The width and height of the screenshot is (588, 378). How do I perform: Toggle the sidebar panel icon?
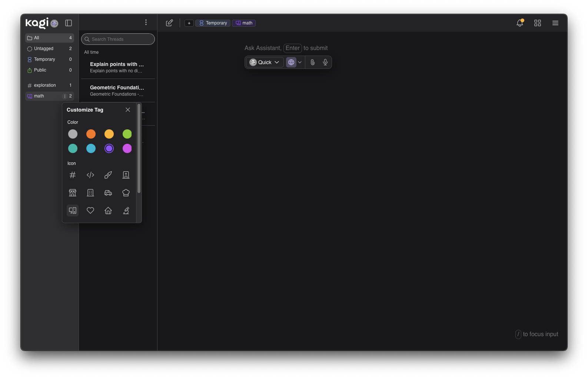tap(69, 23)
